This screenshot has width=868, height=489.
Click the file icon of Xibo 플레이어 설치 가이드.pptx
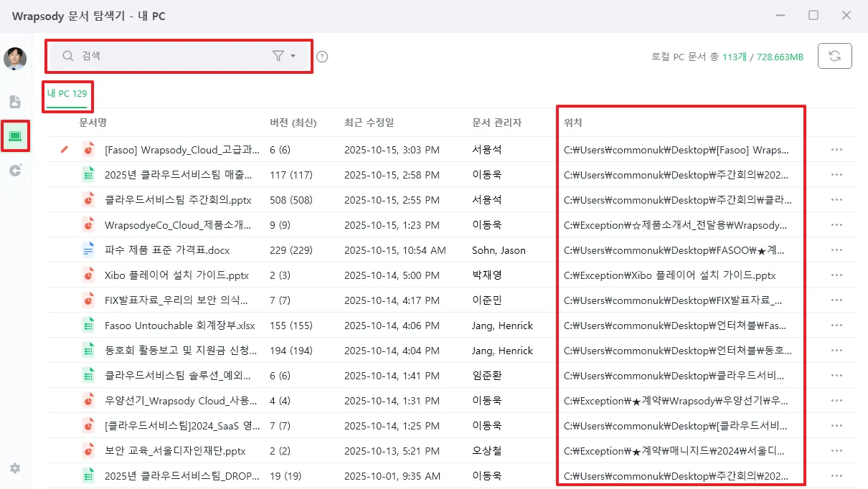pyautogui.click(x=88, y=275)
